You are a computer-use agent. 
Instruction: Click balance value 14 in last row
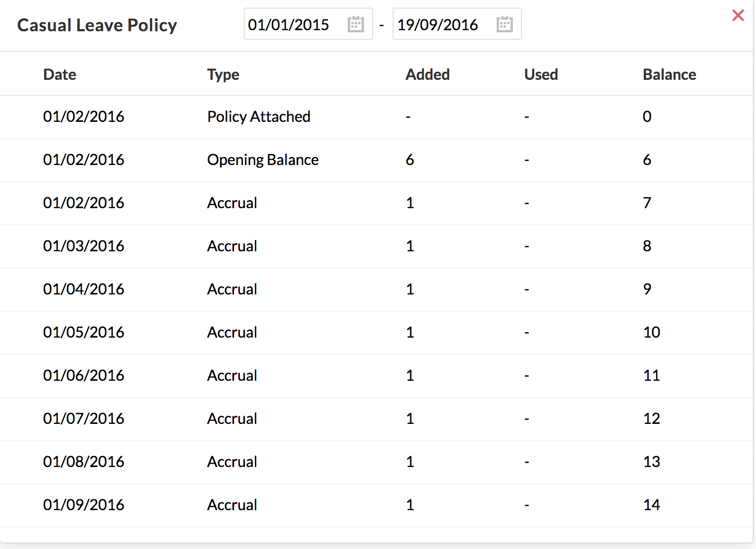(x=651, y=505)
